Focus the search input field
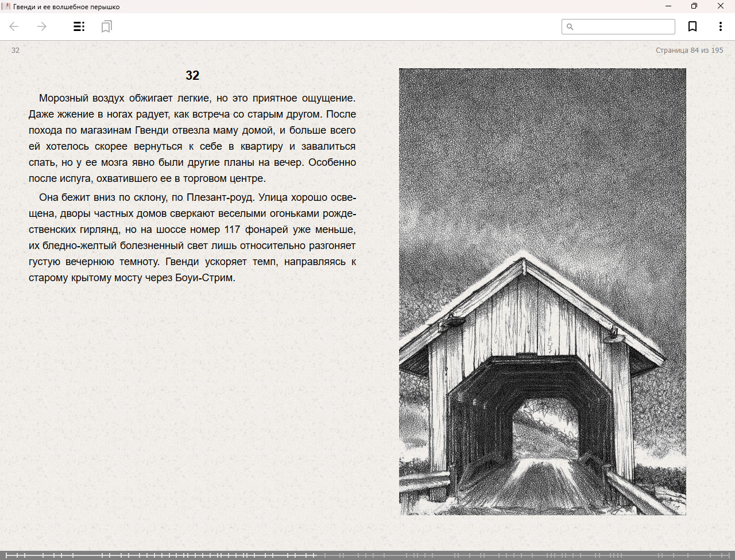Viewport: 735px width, 560px height. click(624, 27)
